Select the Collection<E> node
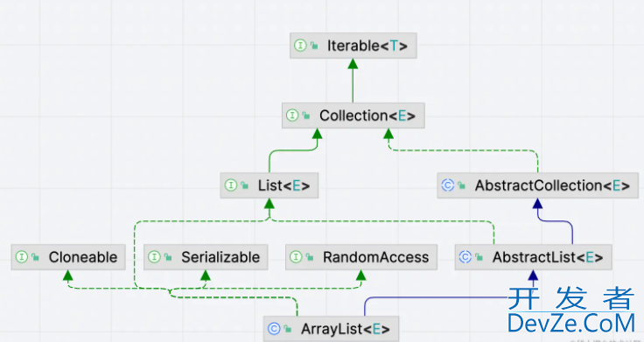 [x=353, y=115]
